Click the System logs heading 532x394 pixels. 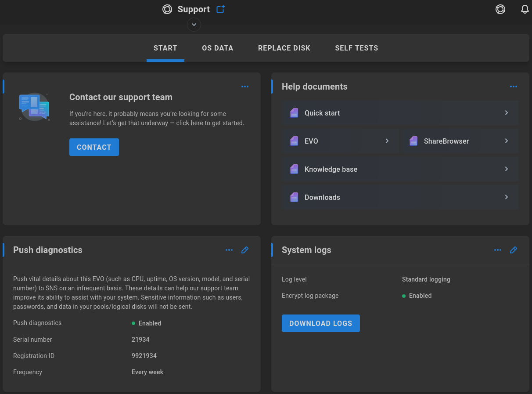[x=306, y=250]
